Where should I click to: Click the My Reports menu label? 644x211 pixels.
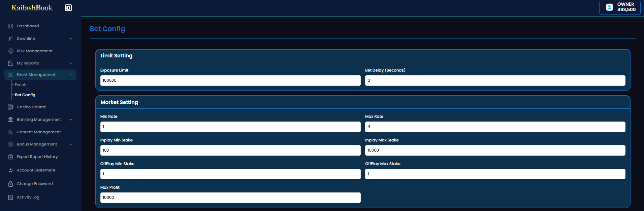[x=28, y=63]
